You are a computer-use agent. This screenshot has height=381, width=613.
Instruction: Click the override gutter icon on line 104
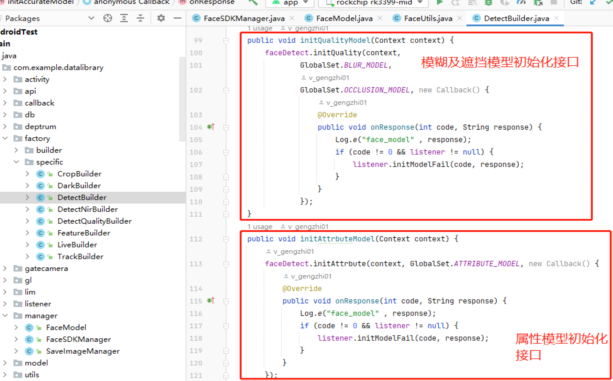[x=211, y=127]
